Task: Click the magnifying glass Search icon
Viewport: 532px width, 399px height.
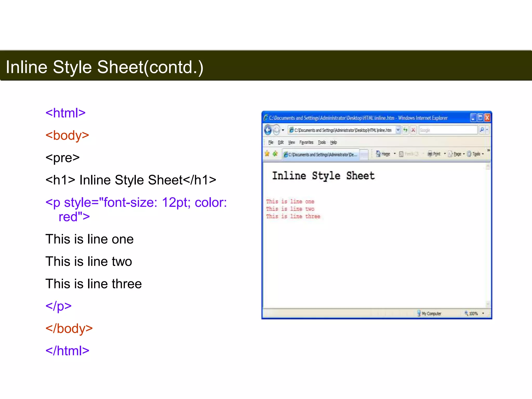Action: (x=482, y=130)
